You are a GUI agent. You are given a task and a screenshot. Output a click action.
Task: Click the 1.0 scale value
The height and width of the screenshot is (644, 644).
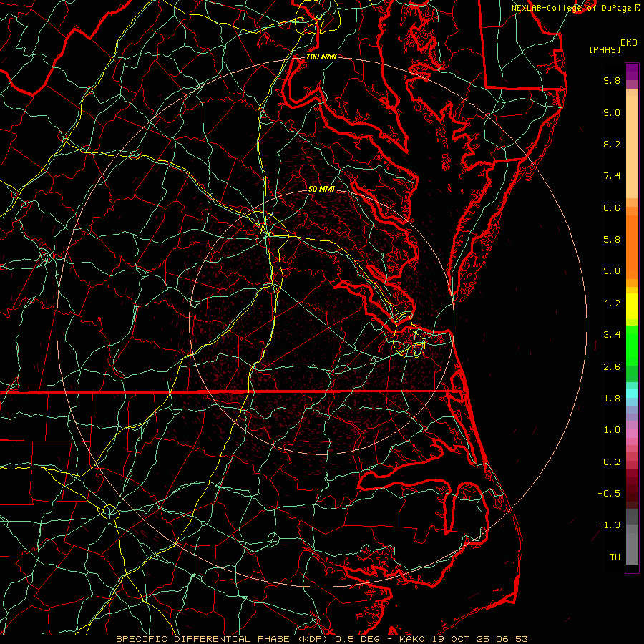[x=612, y=430]
